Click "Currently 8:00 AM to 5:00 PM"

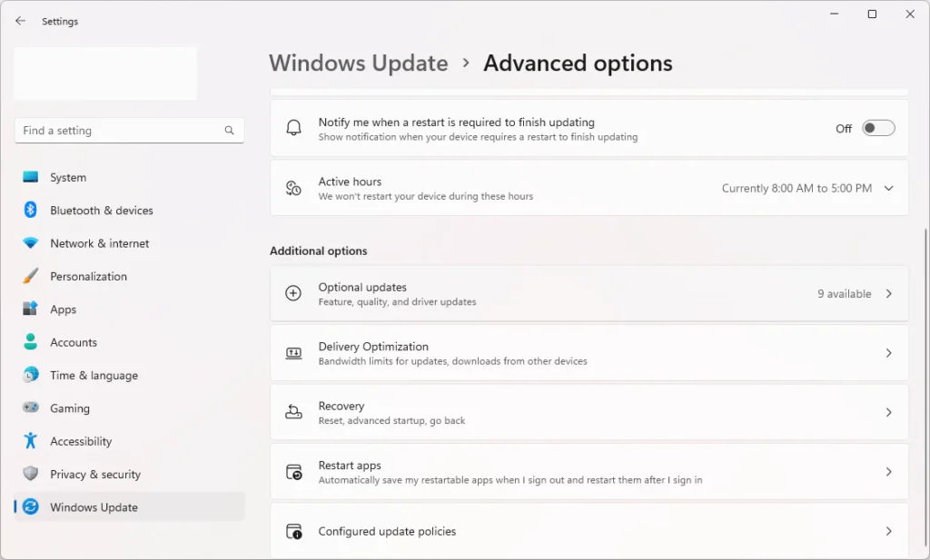point(796,188)
